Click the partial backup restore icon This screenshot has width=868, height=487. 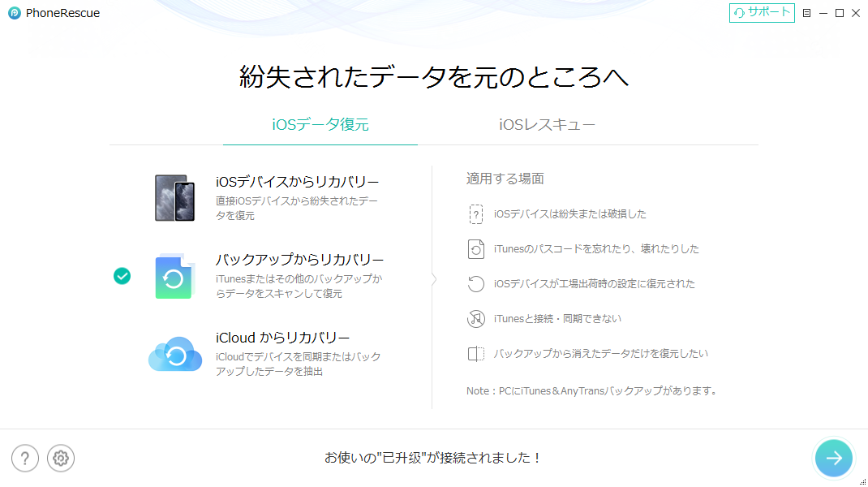(x=475, y=353)
